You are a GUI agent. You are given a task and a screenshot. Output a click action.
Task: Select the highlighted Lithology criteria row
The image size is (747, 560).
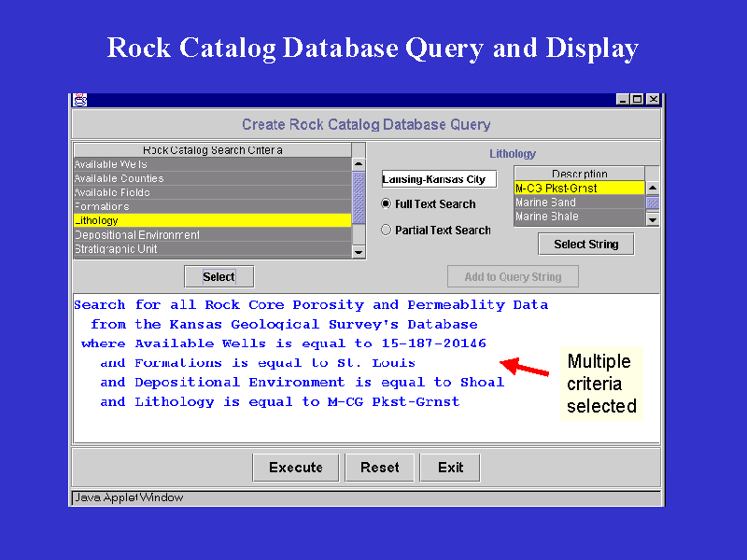click(x=213, y=220)
